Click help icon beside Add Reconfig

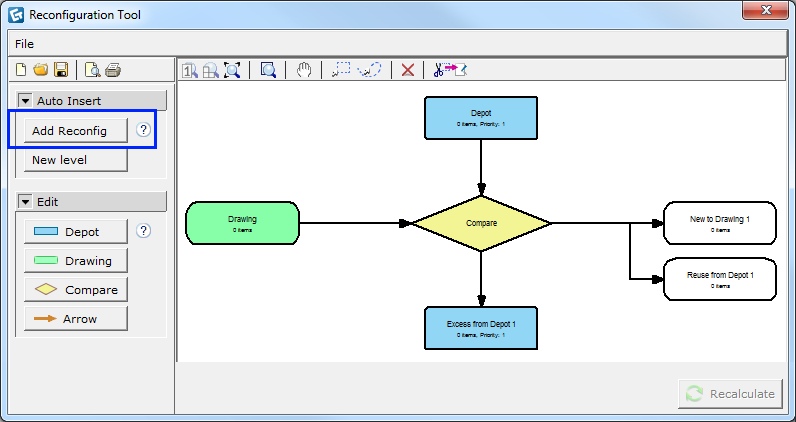[143, 130]
